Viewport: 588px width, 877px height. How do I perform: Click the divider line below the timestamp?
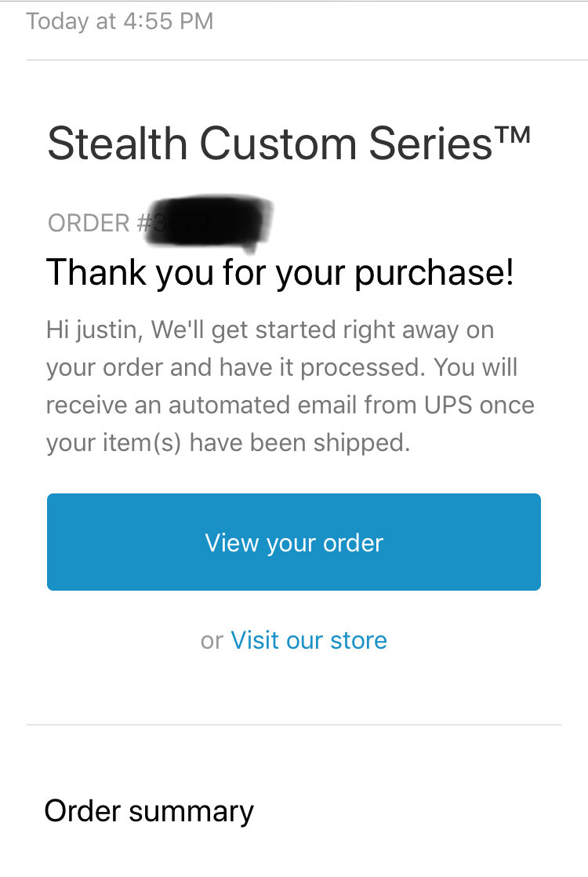307,60
